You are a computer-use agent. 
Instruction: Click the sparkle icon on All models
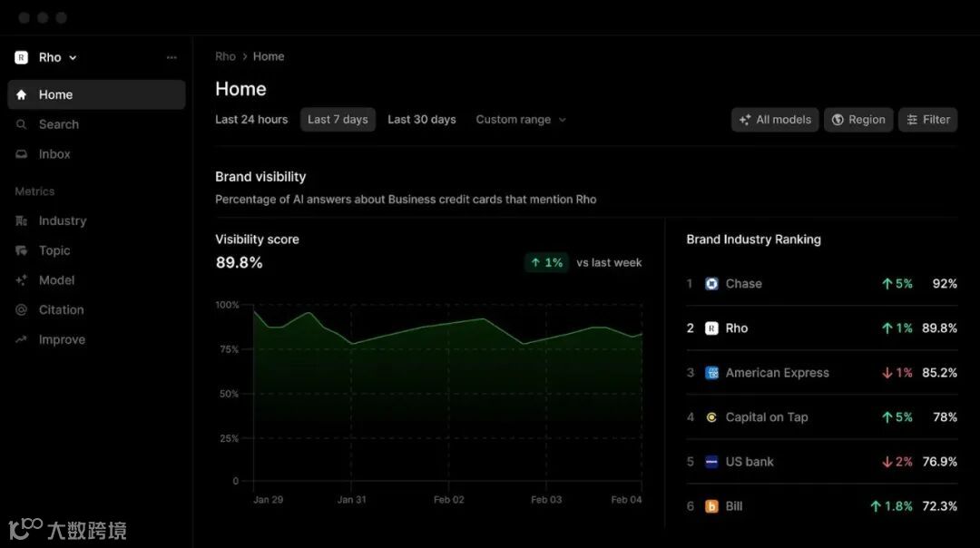tap(744, 120)
